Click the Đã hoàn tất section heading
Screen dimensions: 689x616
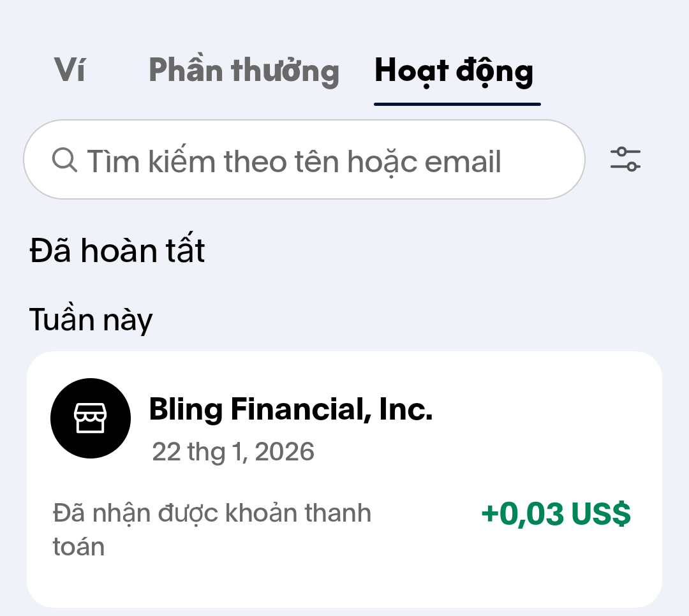point(117,251)
